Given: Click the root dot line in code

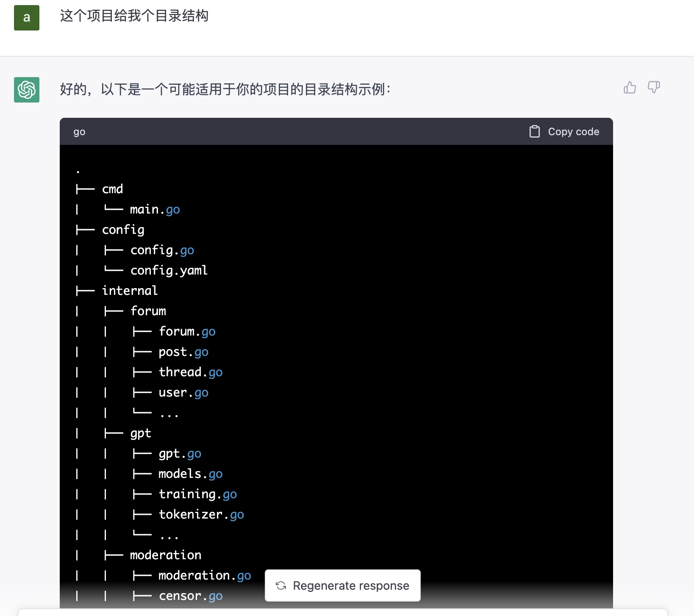Looking at the screenshot, I should coord(78,172).
